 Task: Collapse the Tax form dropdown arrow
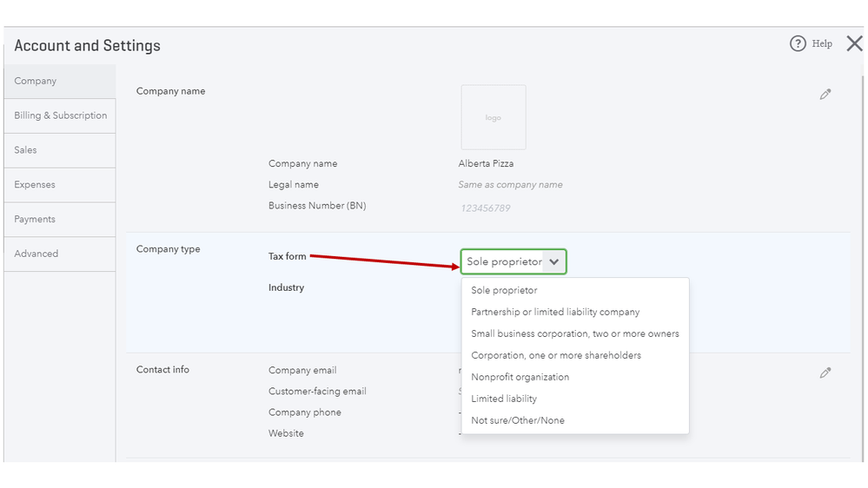pyautogui.click(x=554, y=261)
